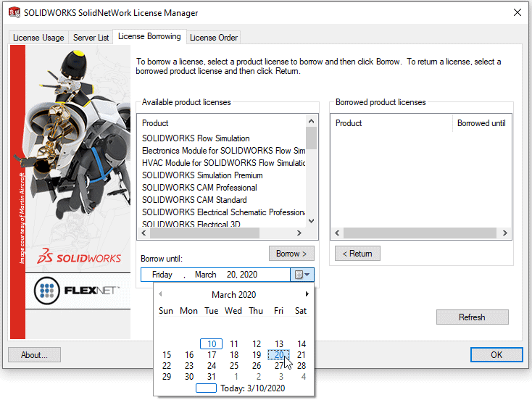Pick March 17 in the calendar

tap(212, 355)
